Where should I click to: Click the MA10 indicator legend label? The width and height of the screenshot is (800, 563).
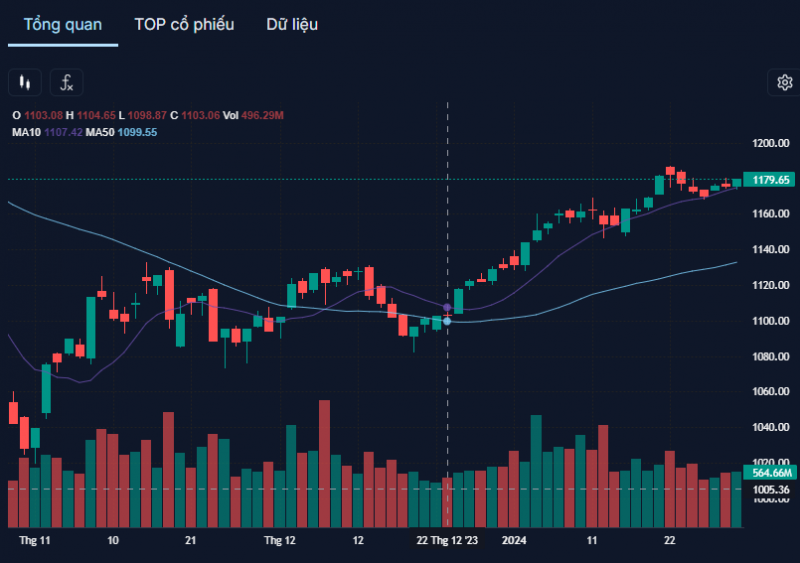(26, 132)
